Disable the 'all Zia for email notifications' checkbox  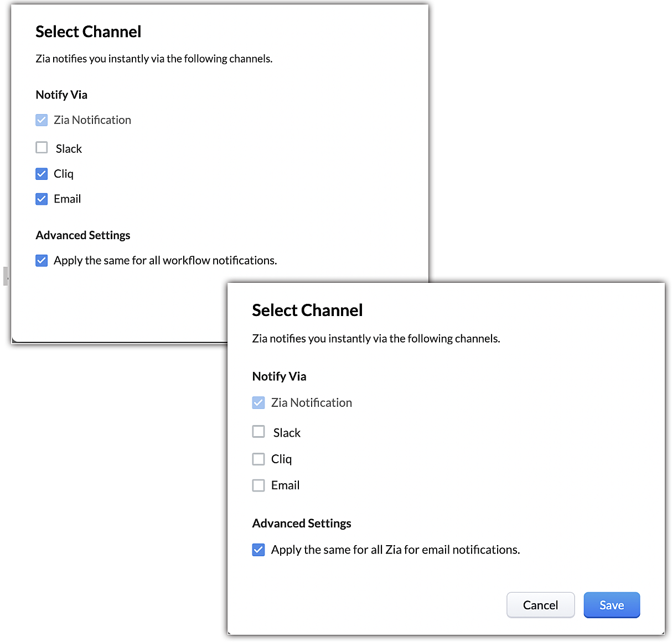pyautogui.click(x=259, y=550)
